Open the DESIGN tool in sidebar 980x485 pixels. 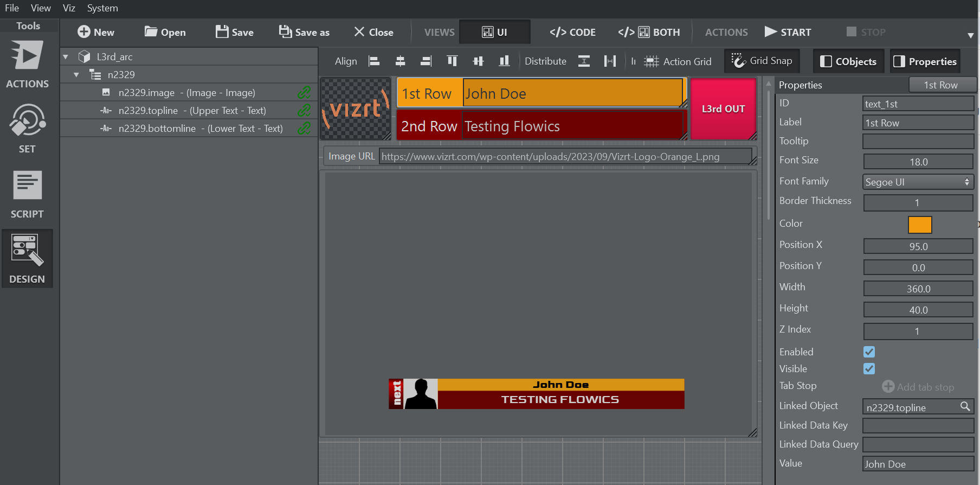coord(27,259)
